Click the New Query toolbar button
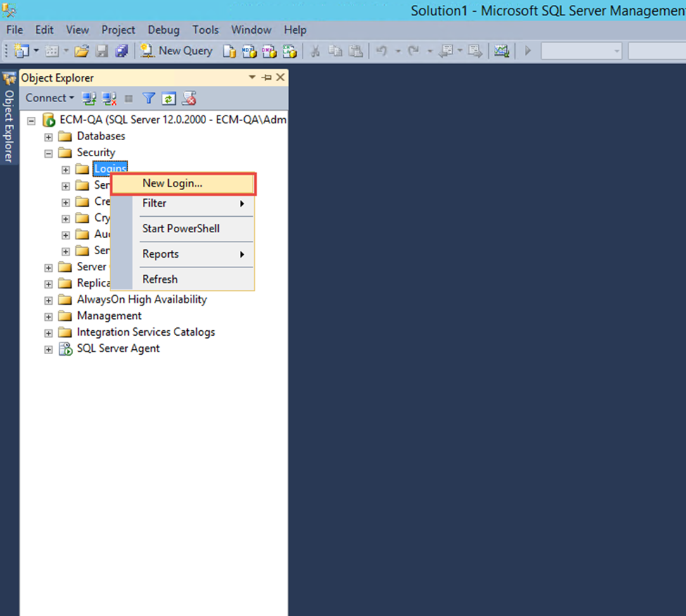Image resolution: width=686 pixels, height=616 pixels. (177, 51)
